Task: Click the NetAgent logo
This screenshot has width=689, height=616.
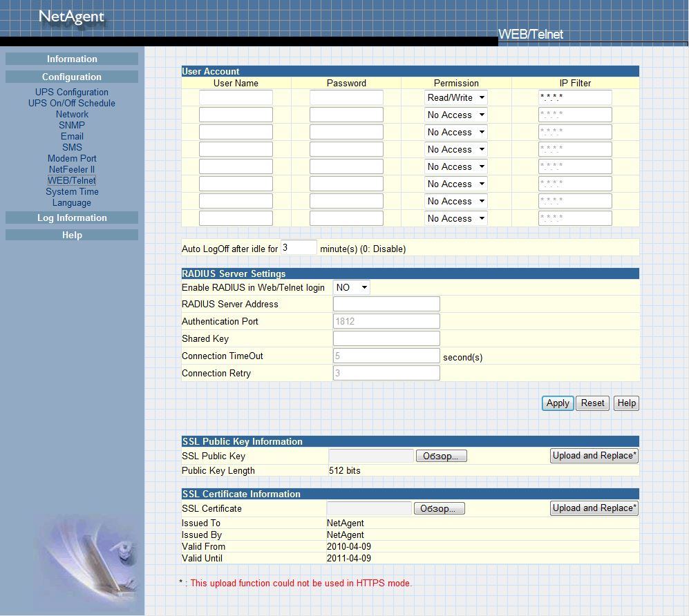Action: 72,17
